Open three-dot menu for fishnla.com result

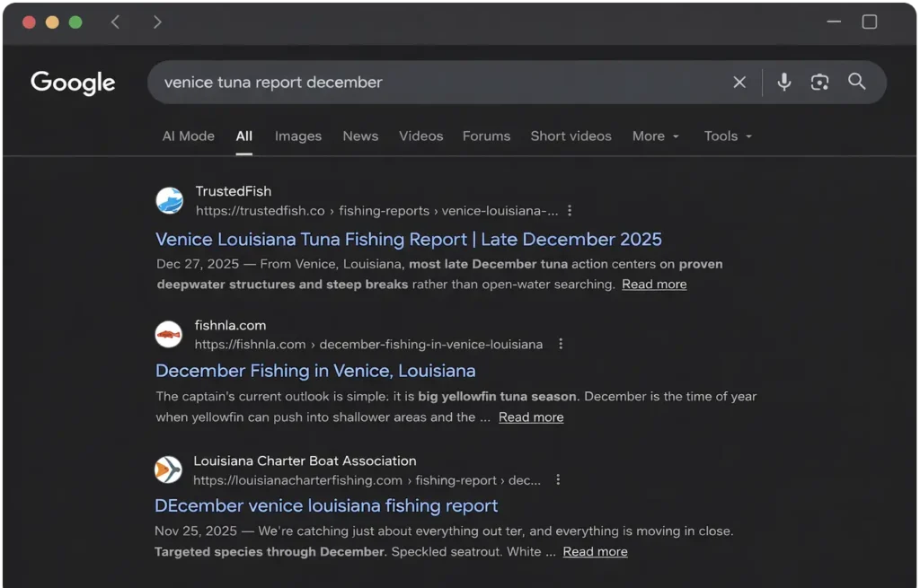click(x=561, y=344)
